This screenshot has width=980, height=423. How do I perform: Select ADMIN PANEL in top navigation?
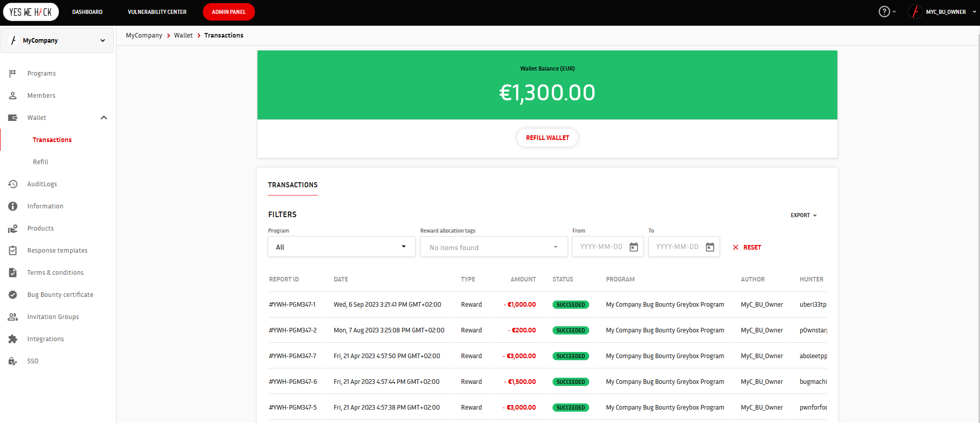click(229, 12)
